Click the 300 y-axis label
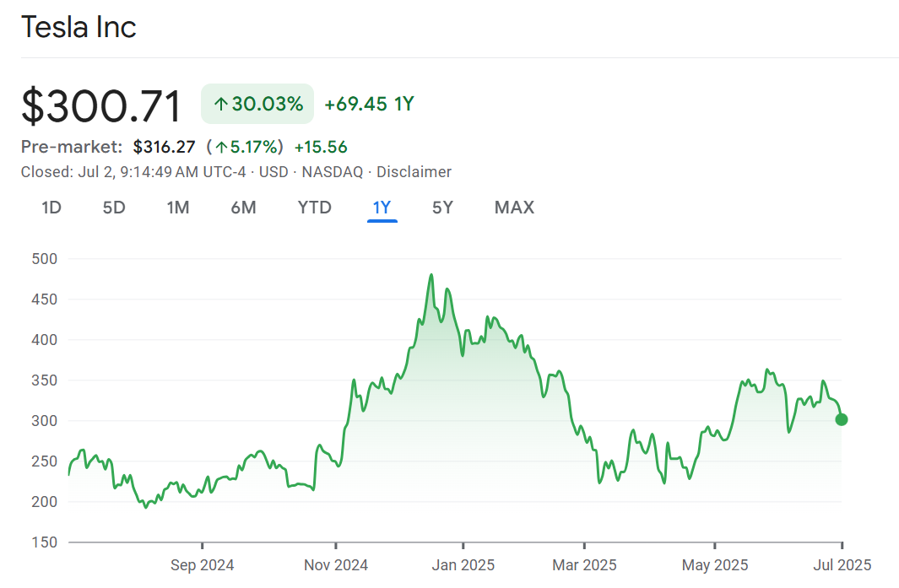The height and width of the screenshot is (588, 899). (x=44, y=421)
